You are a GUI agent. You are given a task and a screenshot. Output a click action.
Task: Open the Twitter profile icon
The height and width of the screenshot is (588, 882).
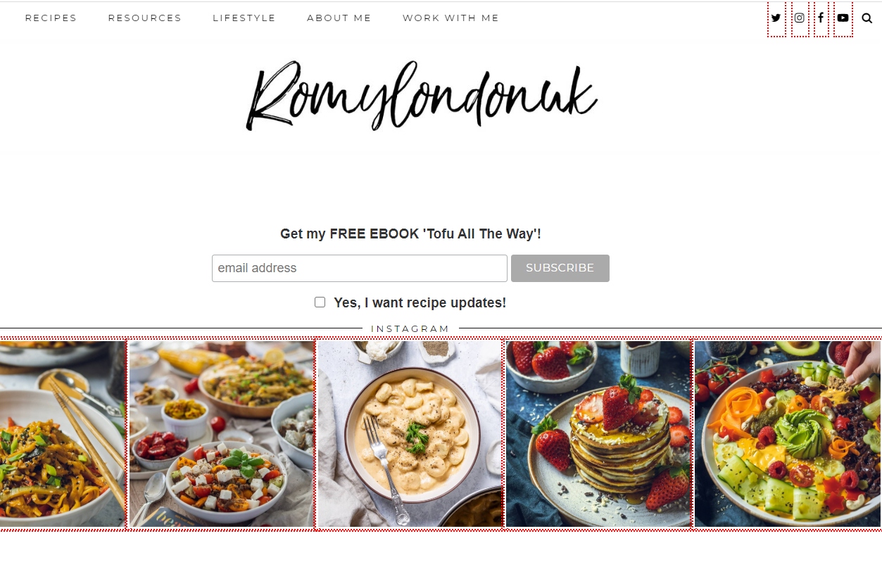click(x=776, y=18)
